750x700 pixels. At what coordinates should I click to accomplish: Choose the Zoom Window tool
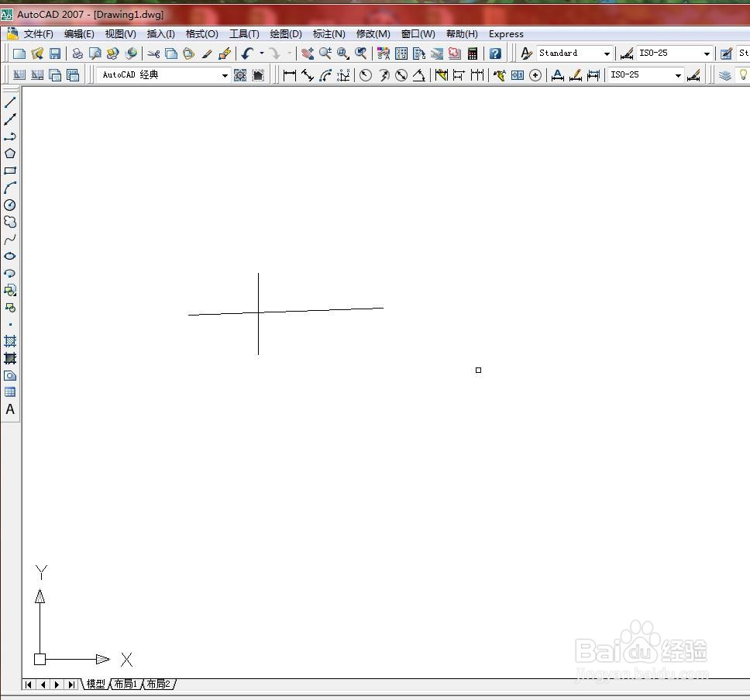click(343, 53)
